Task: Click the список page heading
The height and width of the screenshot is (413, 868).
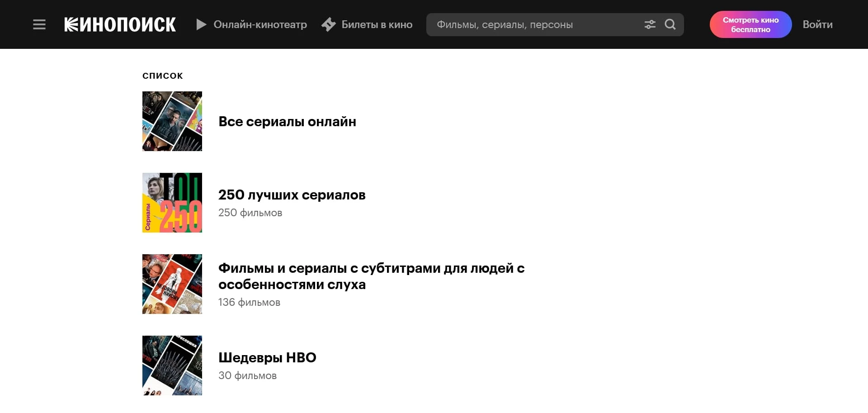Action: [163, 75]
